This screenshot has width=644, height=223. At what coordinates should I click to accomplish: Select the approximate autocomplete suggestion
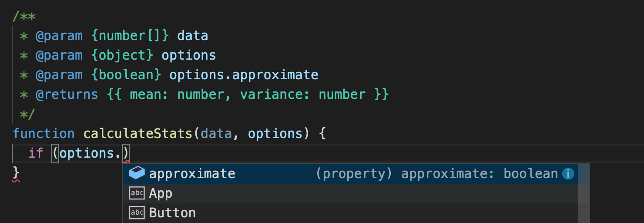192,174
